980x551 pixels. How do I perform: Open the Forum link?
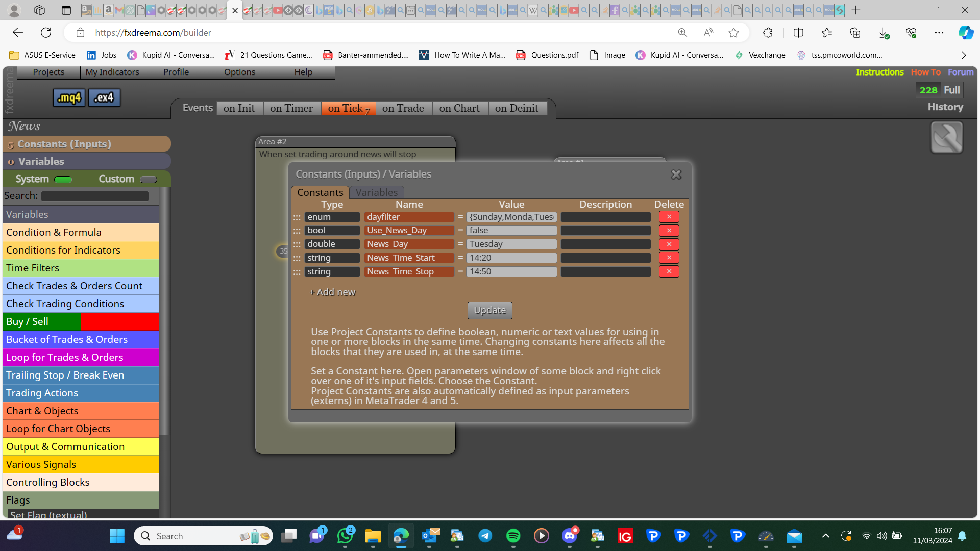click(x=961, y=72)
